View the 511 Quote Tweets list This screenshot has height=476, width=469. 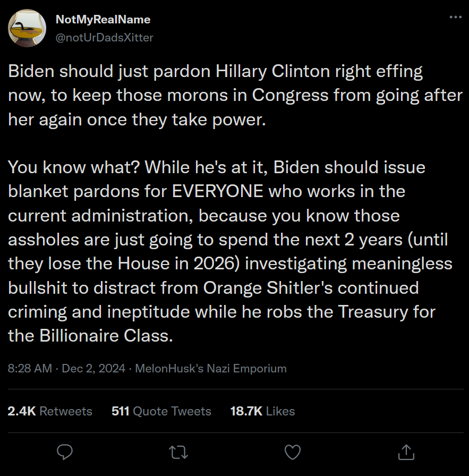161,411
